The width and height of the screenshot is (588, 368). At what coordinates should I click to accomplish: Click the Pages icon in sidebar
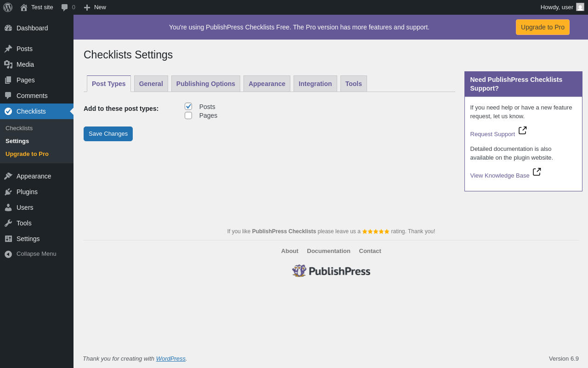point(8,80)
